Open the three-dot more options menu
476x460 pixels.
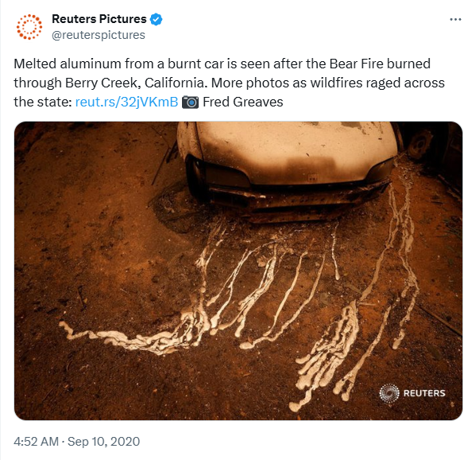click(x=455, y=19)
